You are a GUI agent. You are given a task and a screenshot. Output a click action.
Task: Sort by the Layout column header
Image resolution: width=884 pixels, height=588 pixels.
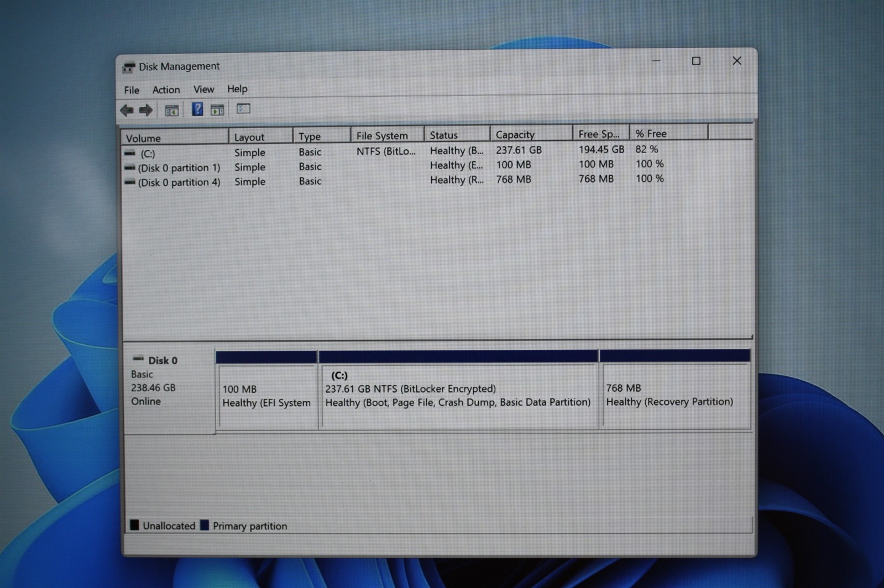click(x=260, y=136)
